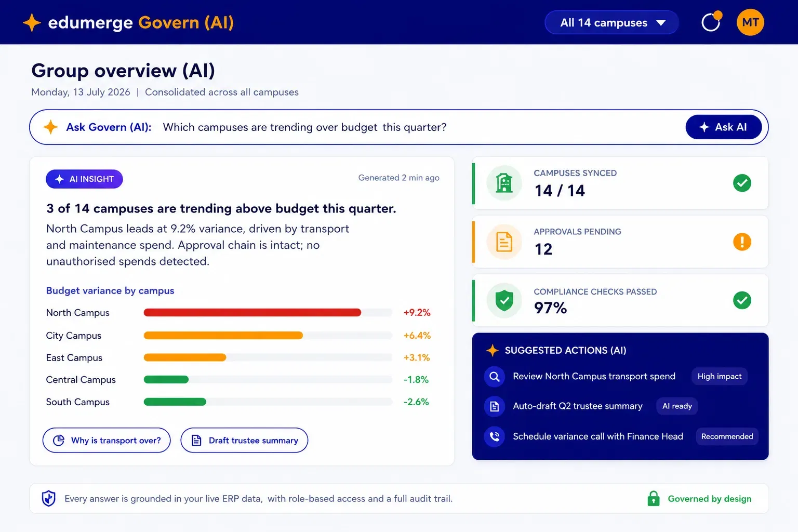Click the Draft trustee summary button

[244, 440]
